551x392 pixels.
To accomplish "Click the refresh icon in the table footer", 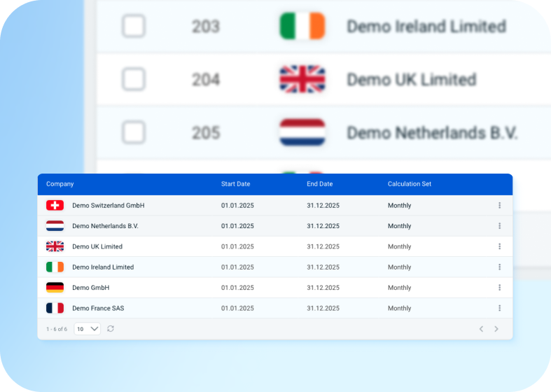I will pos(111,329).
